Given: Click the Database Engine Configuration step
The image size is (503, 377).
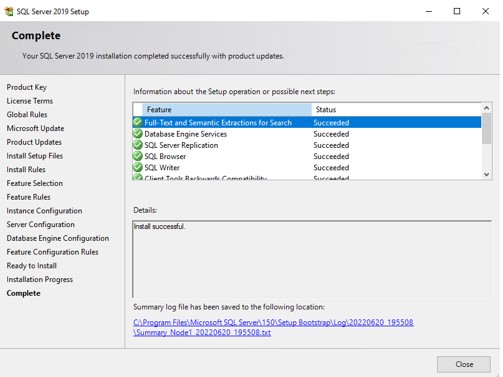Looking at the screenshot, I should (58, 238).
